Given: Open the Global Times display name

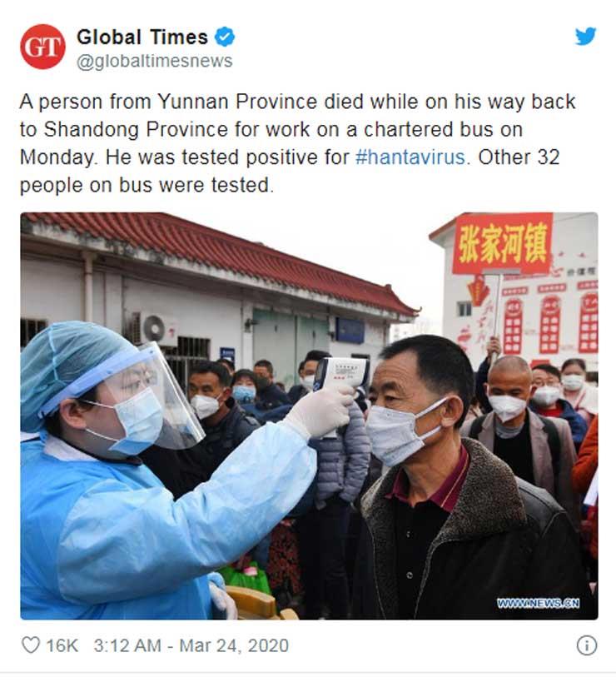Looking at the screenshot, I should pyautogui.click(x=142, y=37).
